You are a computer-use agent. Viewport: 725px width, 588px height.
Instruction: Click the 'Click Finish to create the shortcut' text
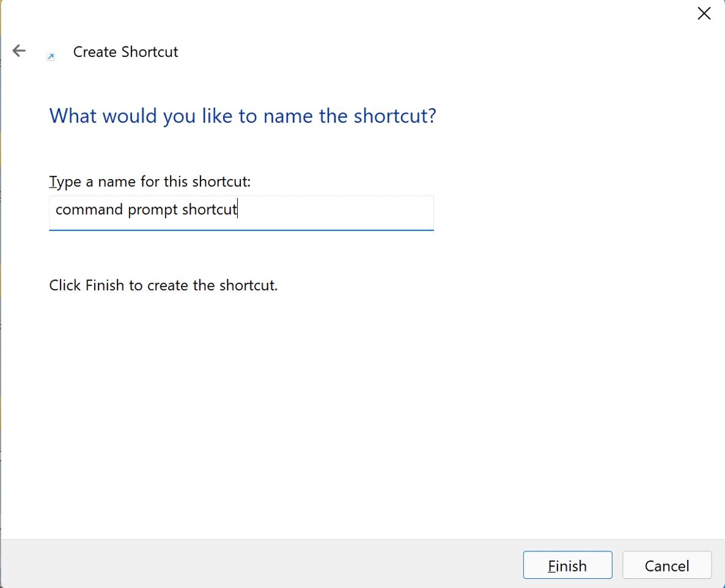point(163,285)
